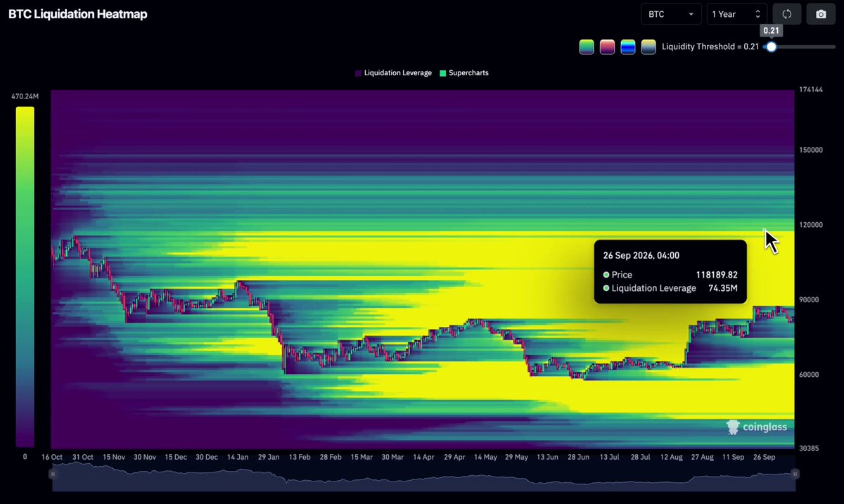Click the 74.35M liquidation value in tooltip

(722, 288)
